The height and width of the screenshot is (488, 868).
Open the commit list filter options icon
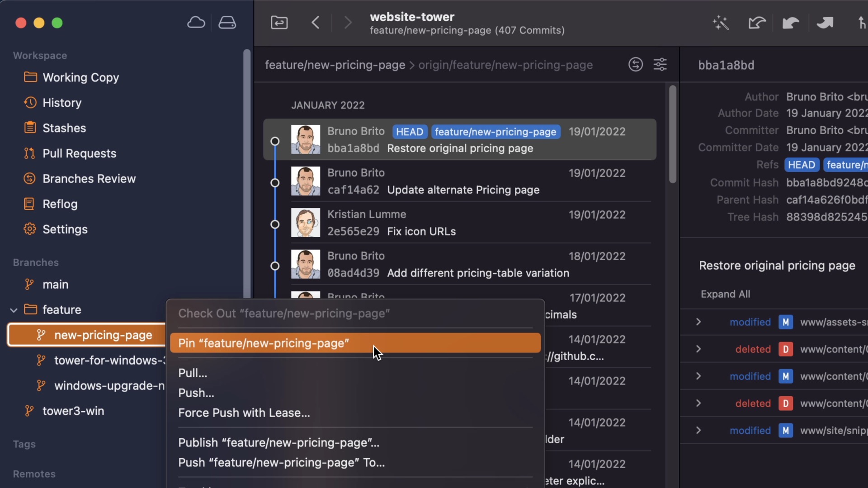(x=660, y=65)
